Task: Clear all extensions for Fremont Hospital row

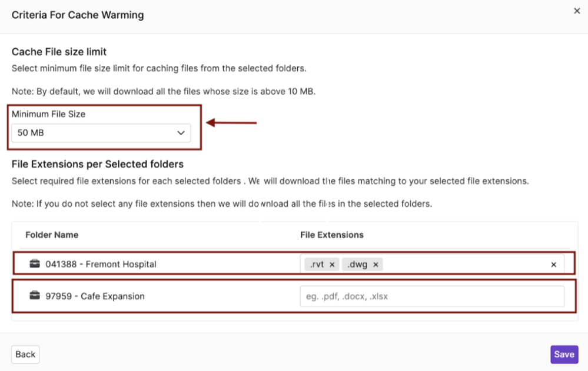Action: click(x=553, y=265)
